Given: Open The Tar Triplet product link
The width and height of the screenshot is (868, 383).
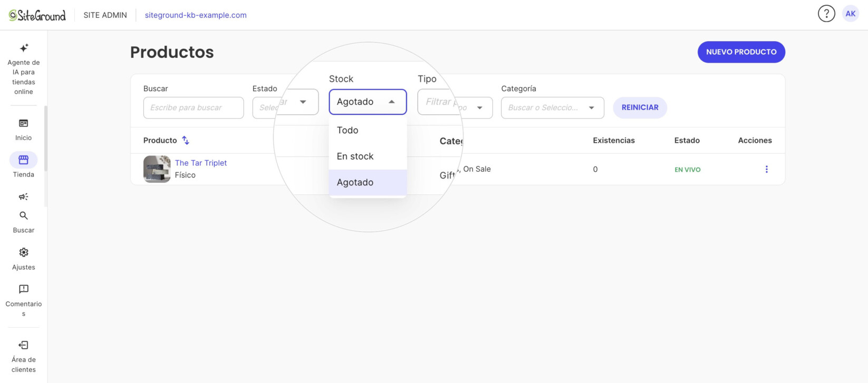Looking at the screenshot, I should (x=201, y=163).
